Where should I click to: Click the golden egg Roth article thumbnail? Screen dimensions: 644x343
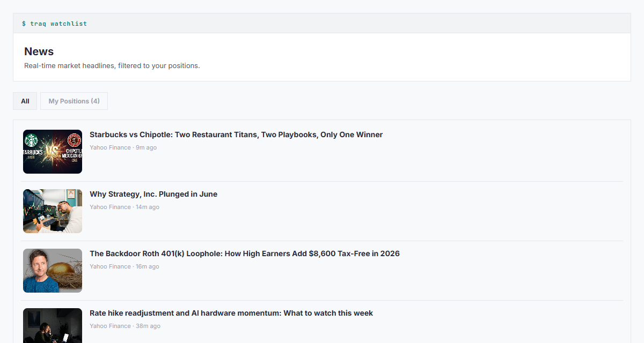click(53, 271)
